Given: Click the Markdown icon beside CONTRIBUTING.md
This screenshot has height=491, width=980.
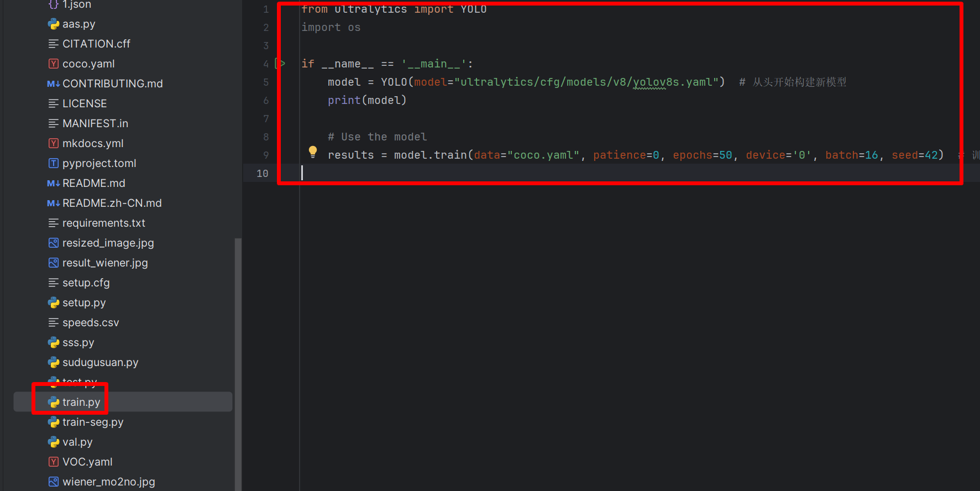Looking at the screenshot, I should [x=54, y=83].
